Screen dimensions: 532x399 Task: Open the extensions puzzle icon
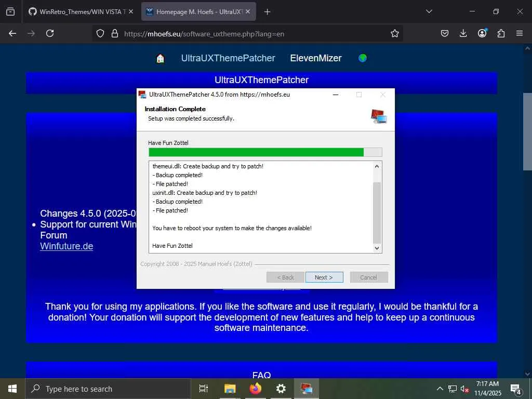click(501, 33)
